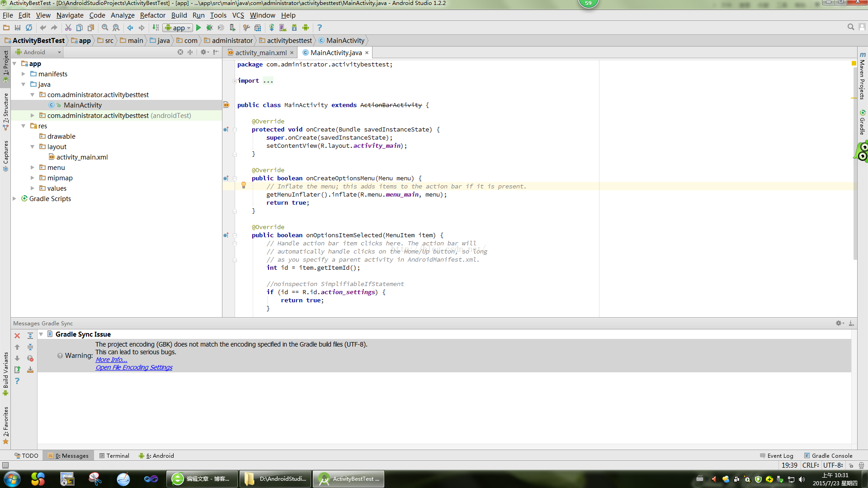
Task: Click the Save All toolbar icon
Action: coord(18,28)
